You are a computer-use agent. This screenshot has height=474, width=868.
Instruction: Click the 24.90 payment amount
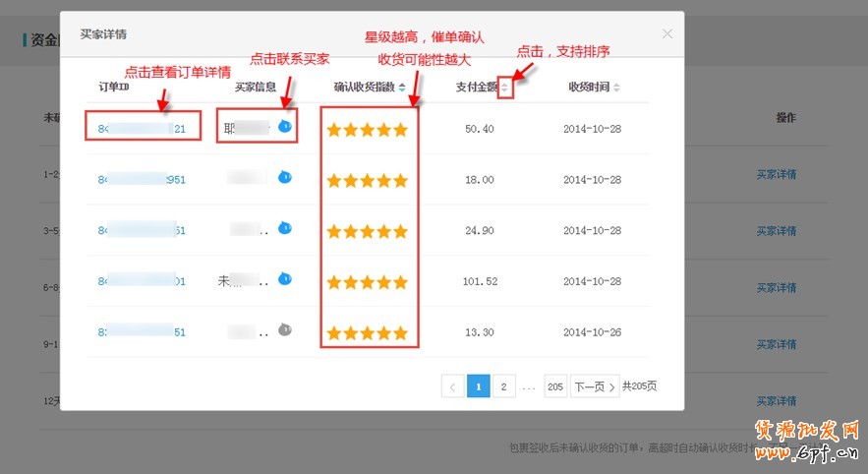tap(480, 230)
